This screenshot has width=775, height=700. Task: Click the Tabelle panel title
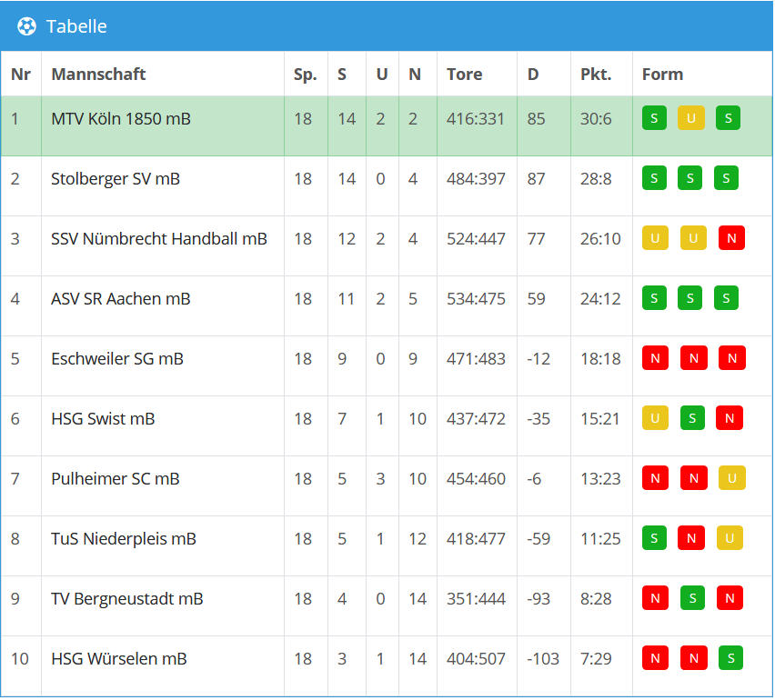click(x=76, y=26)
